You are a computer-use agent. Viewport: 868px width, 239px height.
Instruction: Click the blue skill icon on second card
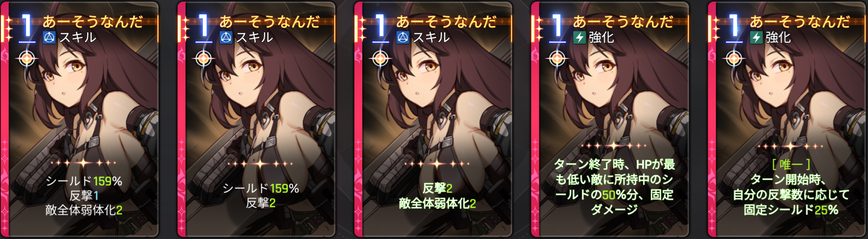click(226, 37)
